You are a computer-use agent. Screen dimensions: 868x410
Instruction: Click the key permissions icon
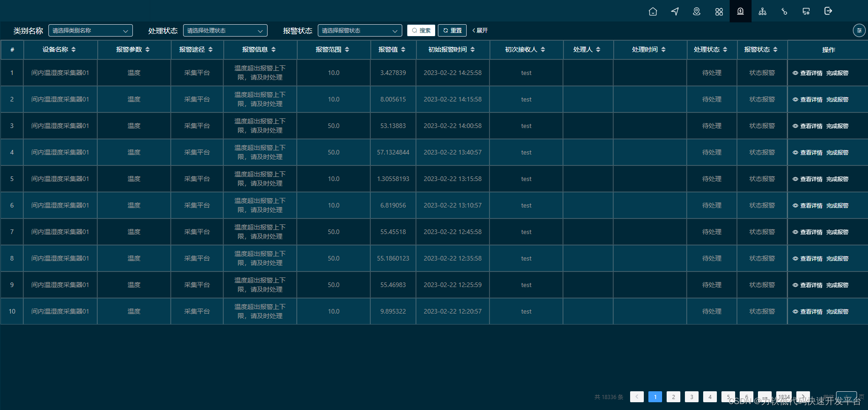784,11
